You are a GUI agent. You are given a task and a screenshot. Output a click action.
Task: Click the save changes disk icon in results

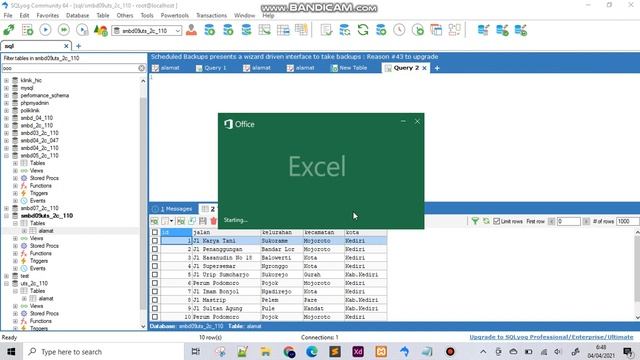(x=203, y=221)
